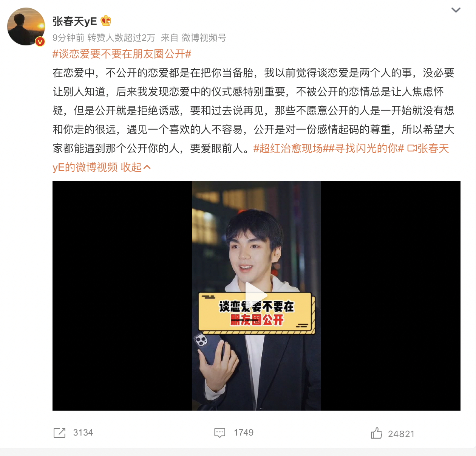Image resolution: width=476 pixels, height=456 pixels.
Task: Click the up-chevron beside 收起
Action: 147,168
